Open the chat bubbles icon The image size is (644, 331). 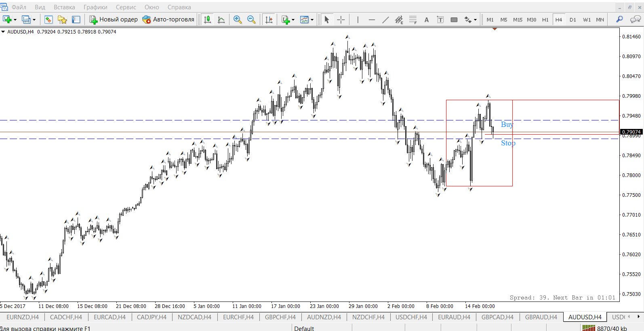click(x=636, y=19)
